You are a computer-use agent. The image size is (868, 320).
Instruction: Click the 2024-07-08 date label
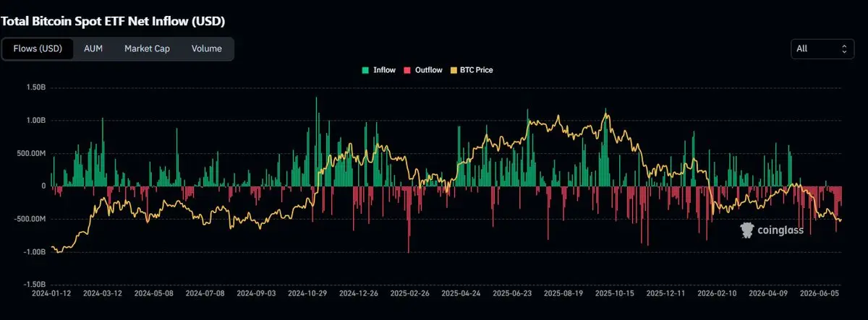[x=205, y=295]
